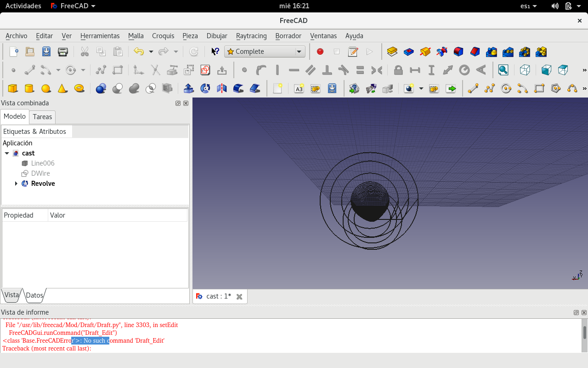The height and width of the screenshot is (368, 588).
Task: Close the cast : 1* document tab
Action: tap(239, 297)
